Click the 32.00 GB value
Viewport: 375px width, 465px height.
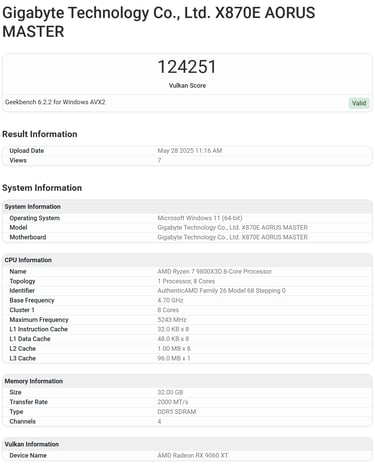click(170, 392)
